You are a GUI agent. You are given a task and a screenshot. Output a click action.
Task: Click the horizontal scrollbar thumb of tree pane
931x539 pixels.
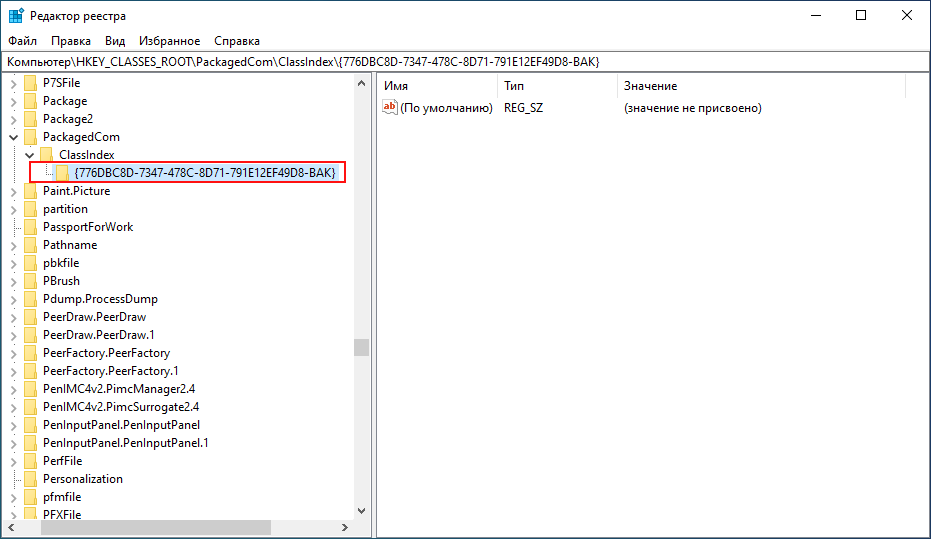pos(156,527)
